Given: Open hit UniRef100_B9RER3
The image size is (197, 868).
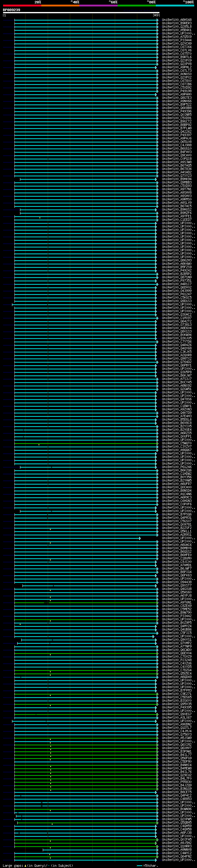Looking at the screenshot, I should (177, 23).
